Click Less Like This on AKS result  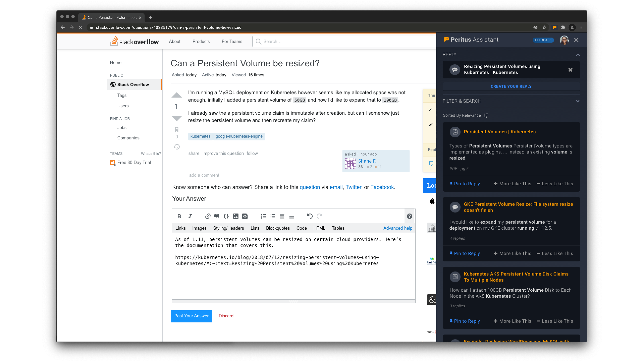point(554,321)
